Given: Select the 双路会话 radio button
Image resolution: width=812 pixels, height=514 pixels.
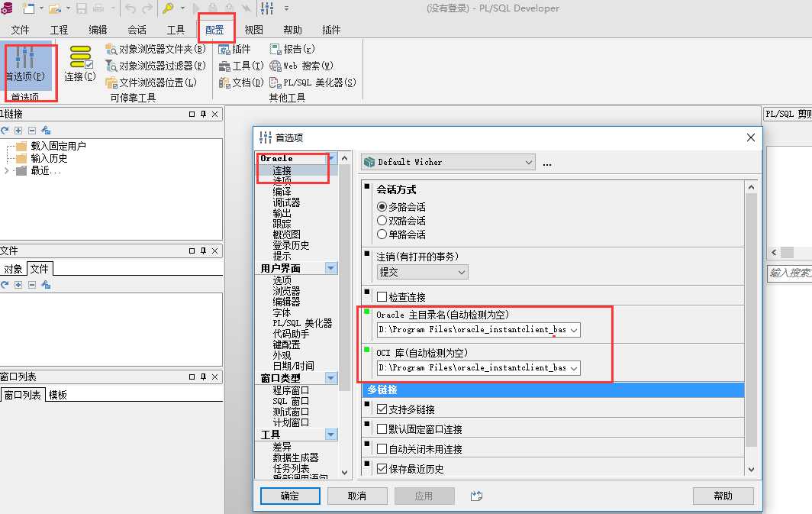Looking at the screenshot, I should point(382,221).
